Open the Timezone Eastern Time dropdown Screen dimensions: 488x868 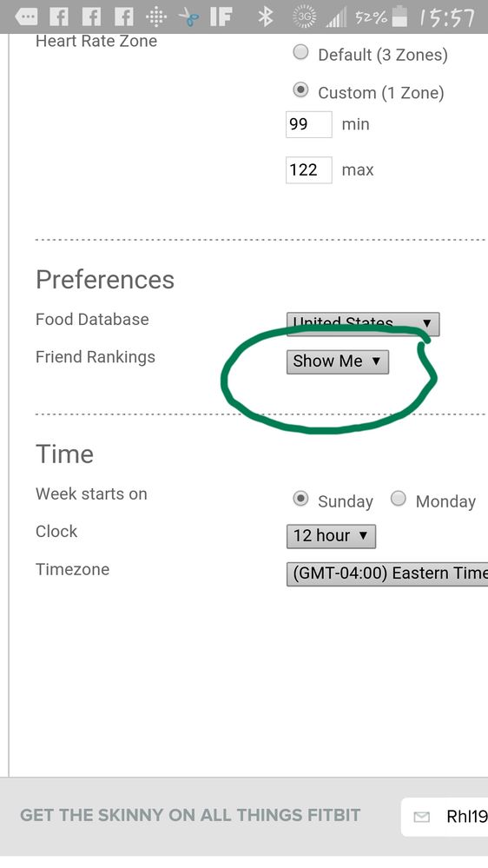coord(387,574)
